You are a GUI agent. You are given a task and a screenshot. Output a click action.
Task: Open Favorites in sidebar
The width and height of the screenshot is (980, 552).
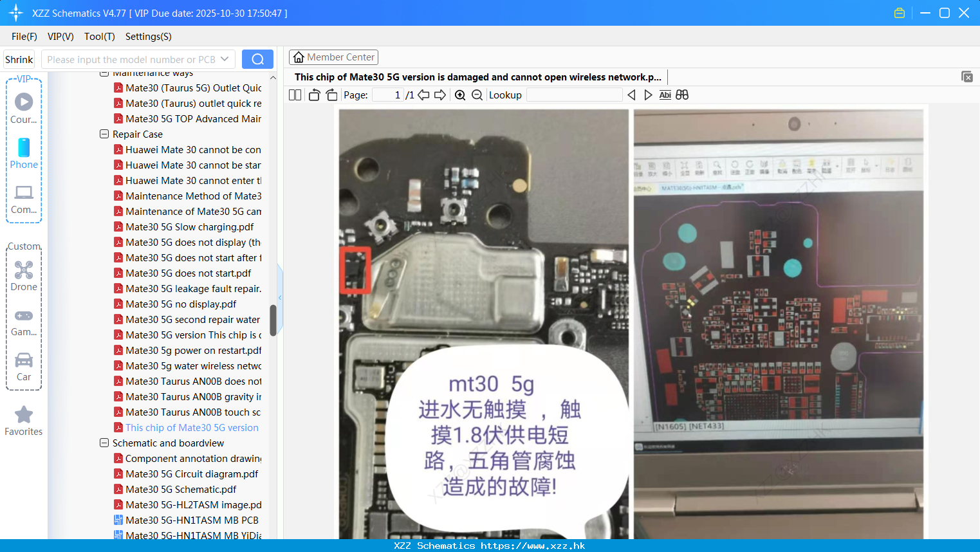pyautogui.click(x=24, y=421)
